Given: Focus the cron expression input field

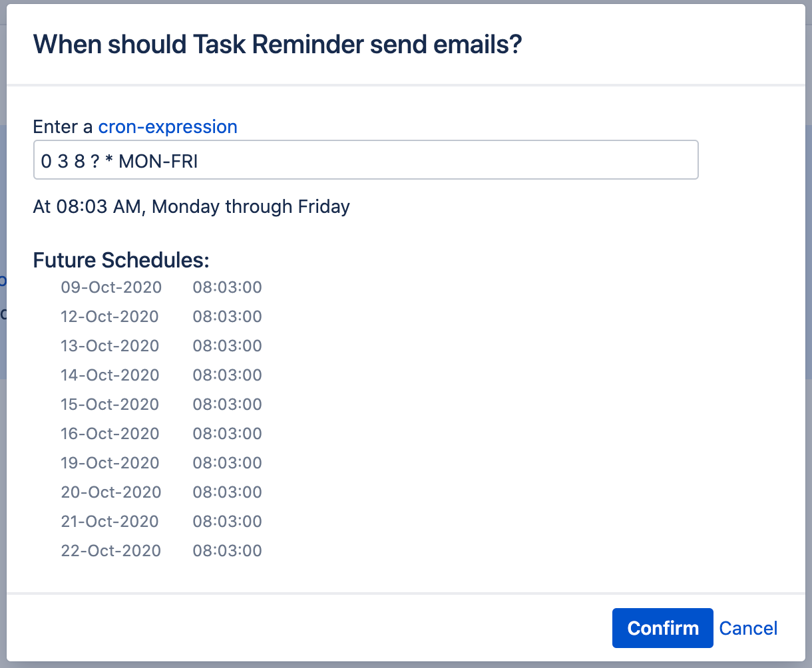Looking at the screenshot, I should click(365, 160).
